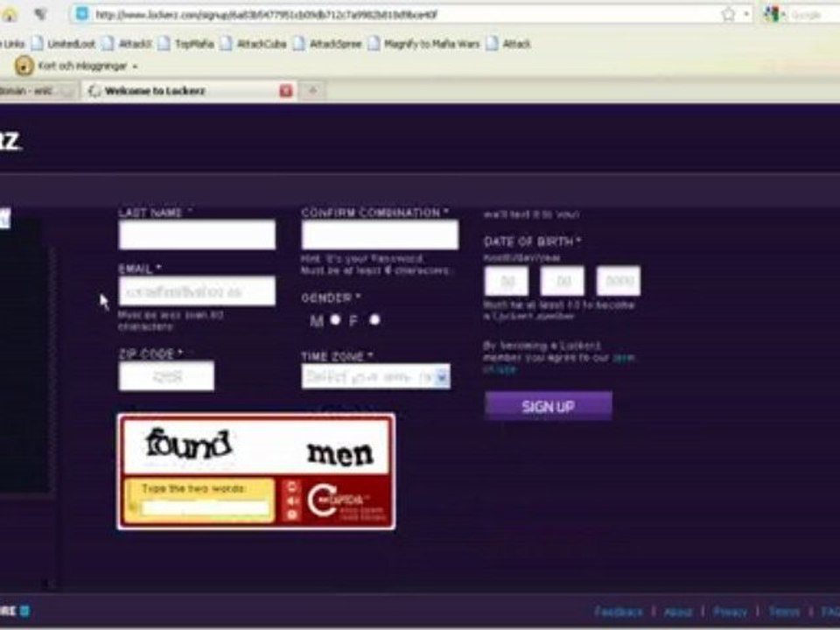Image resolution: width=840 pixels, height=630 pixels.
Task: Click the captcha word 'men'
Action: point(340,454)
